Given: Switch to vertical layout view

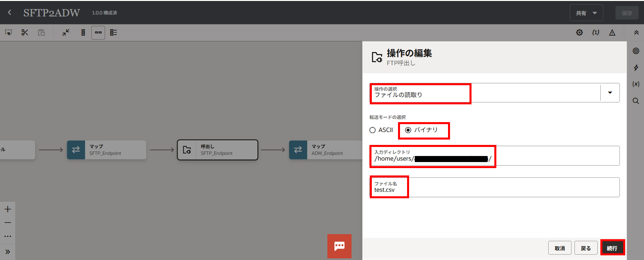Looking at the screenshot, I should coord(83,33).
